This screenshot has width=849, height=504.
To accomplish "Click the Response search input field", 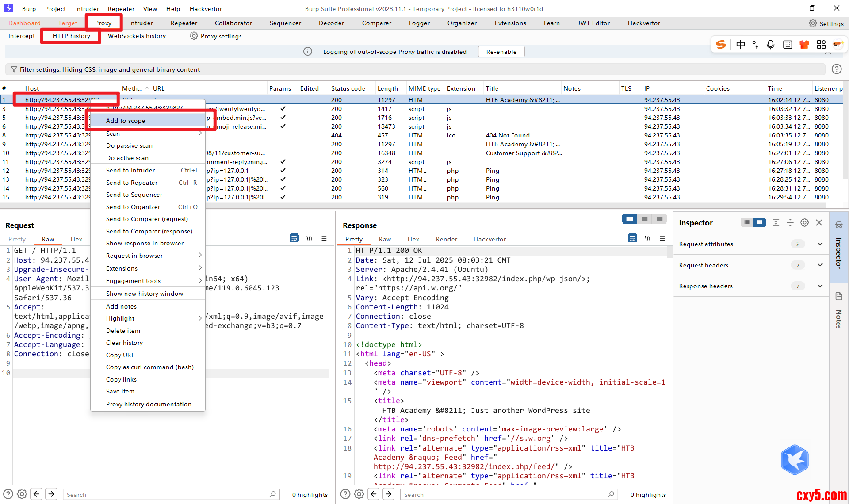I will pyautogui.click(x=504, y=495).
